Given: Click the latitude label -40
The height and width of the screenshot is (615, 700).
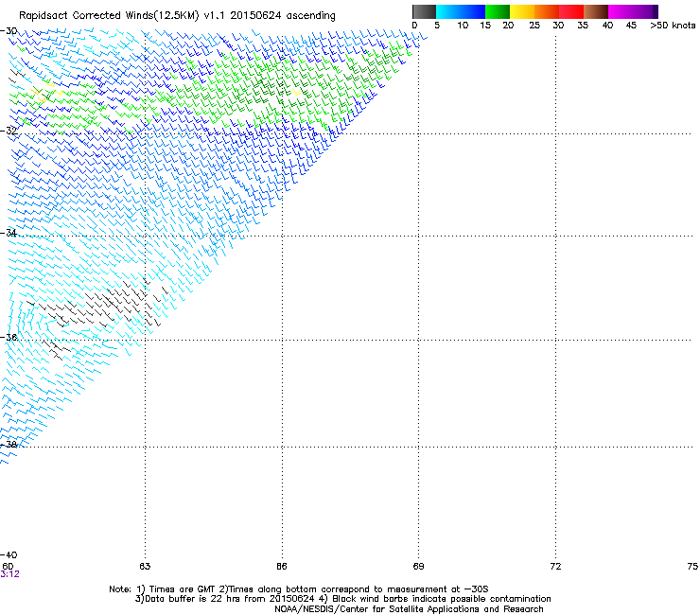Looking at the screenshot, I should click(9, 554).
